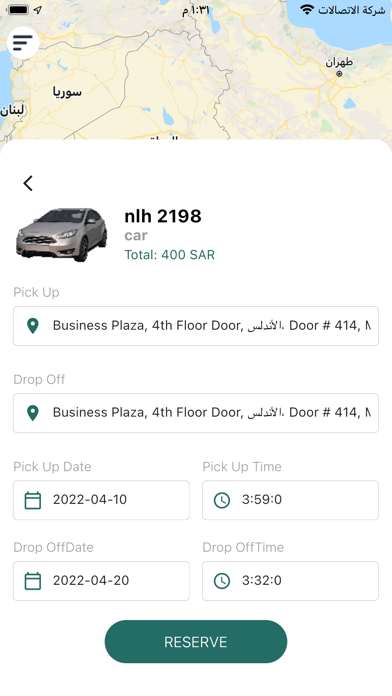
Task: Open the 3:59:0 pick up time picker
Action: pyautogui.click(x=290, y=500)
